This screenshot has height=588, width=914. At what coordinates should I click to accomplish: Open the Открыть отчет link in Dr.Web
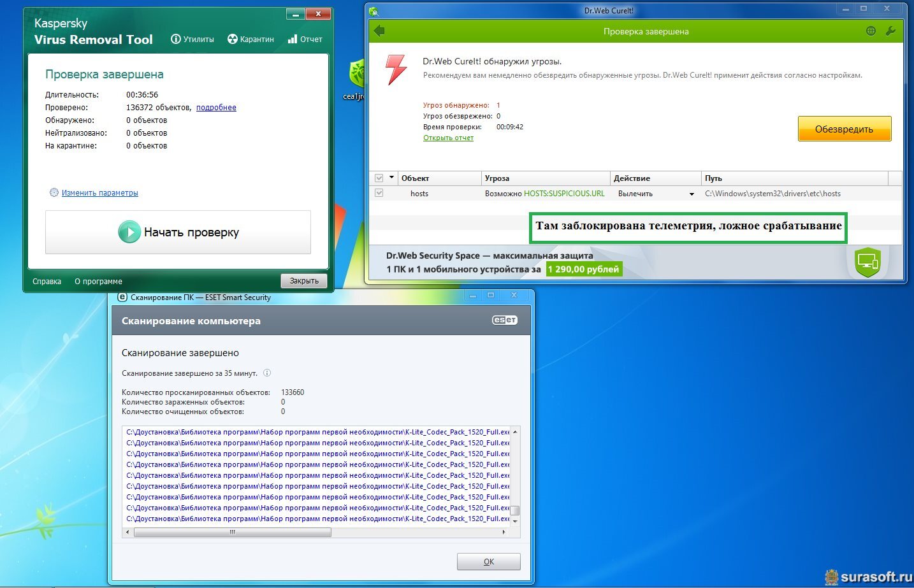448,138
